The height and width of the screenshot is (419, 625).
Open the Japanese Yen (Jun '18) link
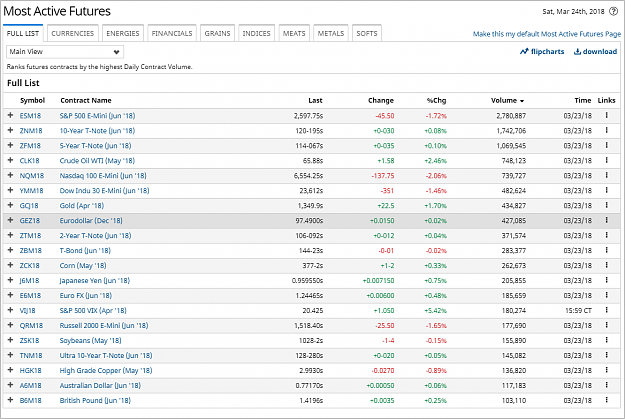coord(94,281)
